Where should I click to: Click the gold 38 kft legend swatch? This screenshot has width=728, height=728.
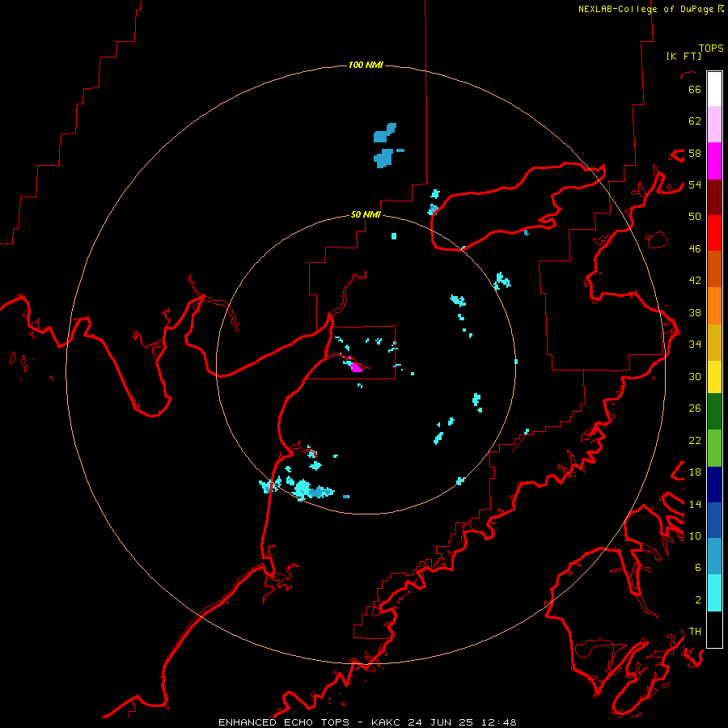[x=714, y=342]
